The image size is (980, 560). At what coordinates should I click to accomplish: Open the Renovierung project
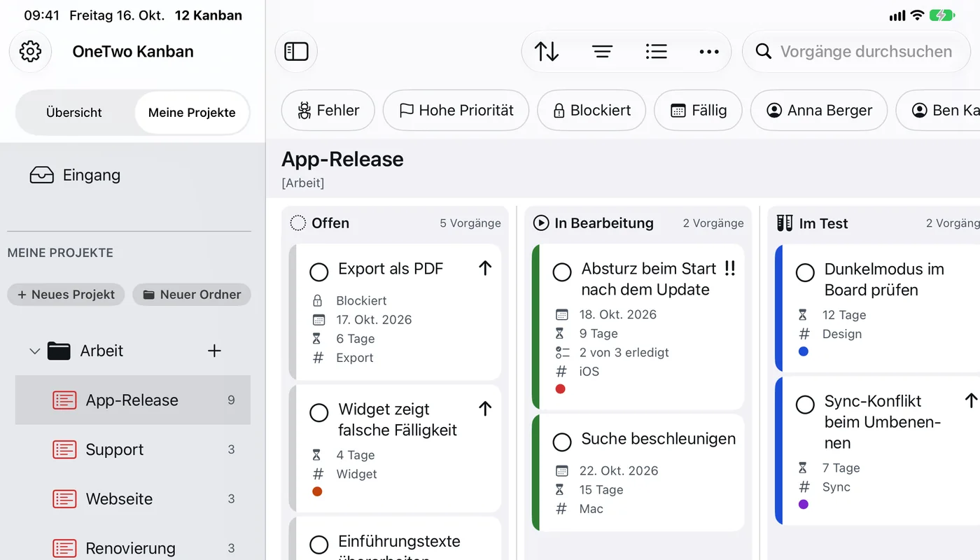[x=133, y=547]
